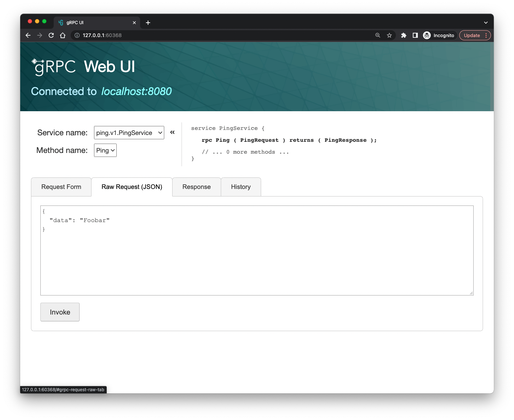Switch to the Request Form tab
Screen dimensions: 514x420
pos(61,187)
